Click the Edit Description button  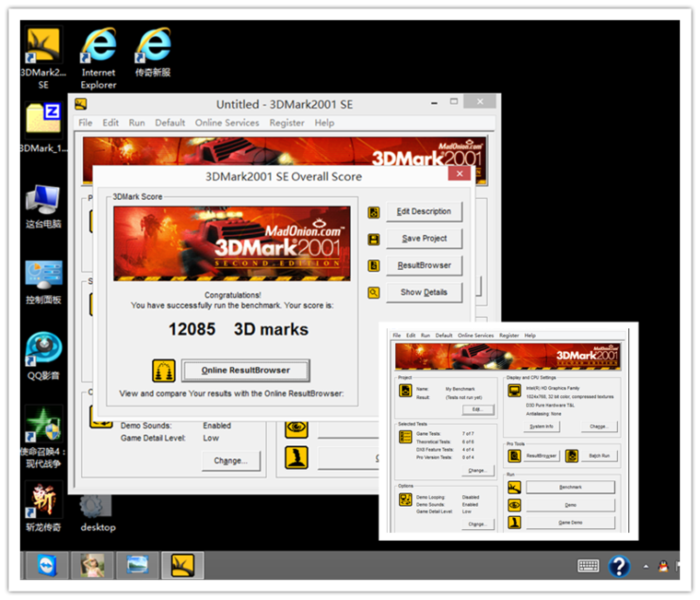[424, 212]
